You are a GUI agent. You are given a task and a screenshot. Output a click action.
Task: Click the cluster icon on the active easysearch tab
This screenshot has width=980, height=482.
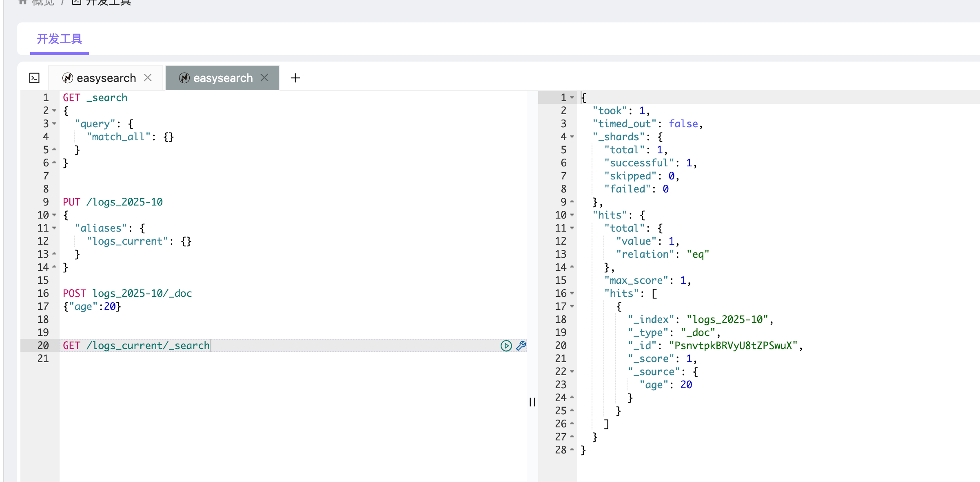(x=184, y=78)
